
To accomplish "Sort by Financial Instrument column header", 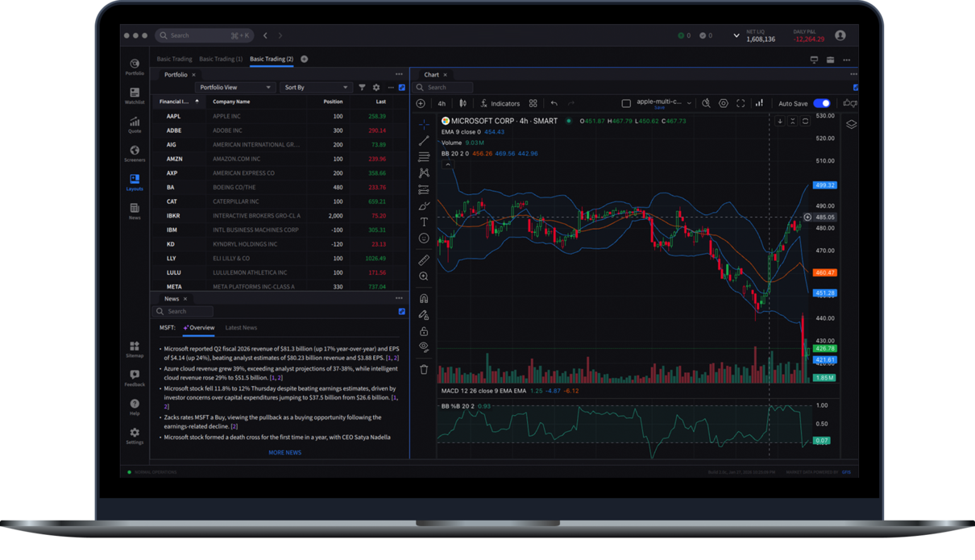I will (179, 102).
